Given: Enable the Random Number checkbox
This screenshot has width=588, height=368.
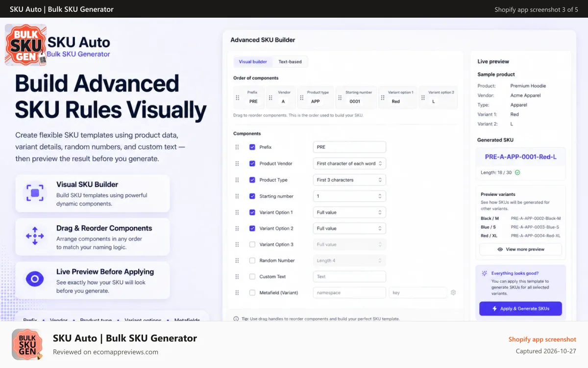Looking at the screenshot, I should (252, 261).
